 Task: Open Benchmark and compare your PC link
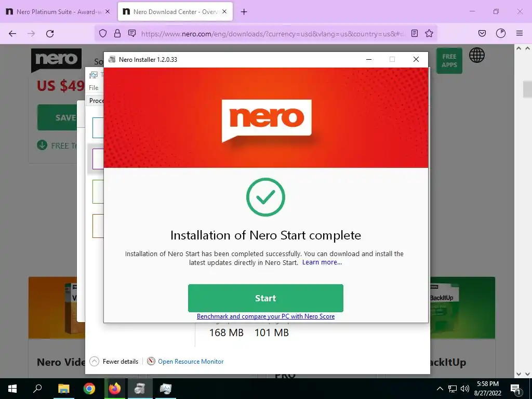click(265, 316)
